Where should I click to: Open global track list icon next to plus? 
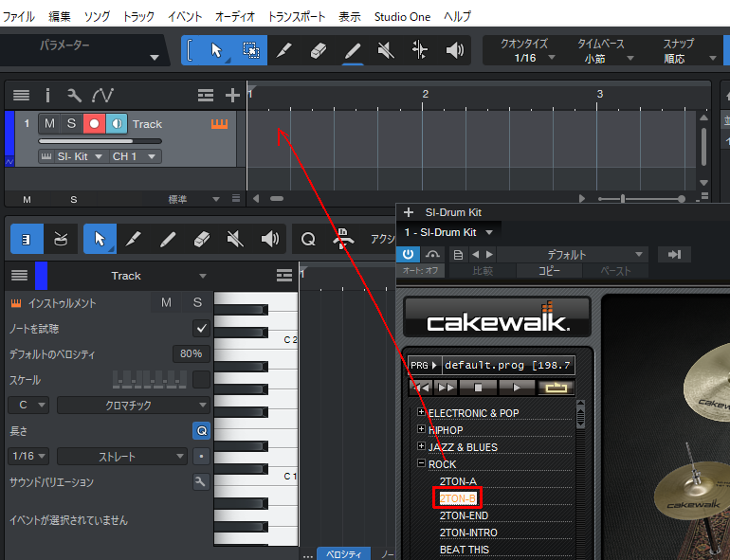pos(206,96)
